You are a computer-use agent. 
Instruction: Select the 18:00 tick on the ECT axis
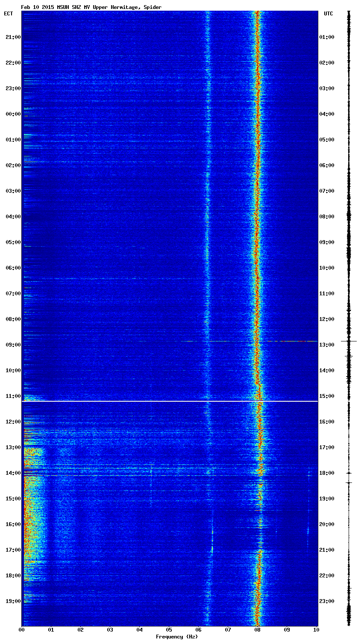click(x=13, y=576)
